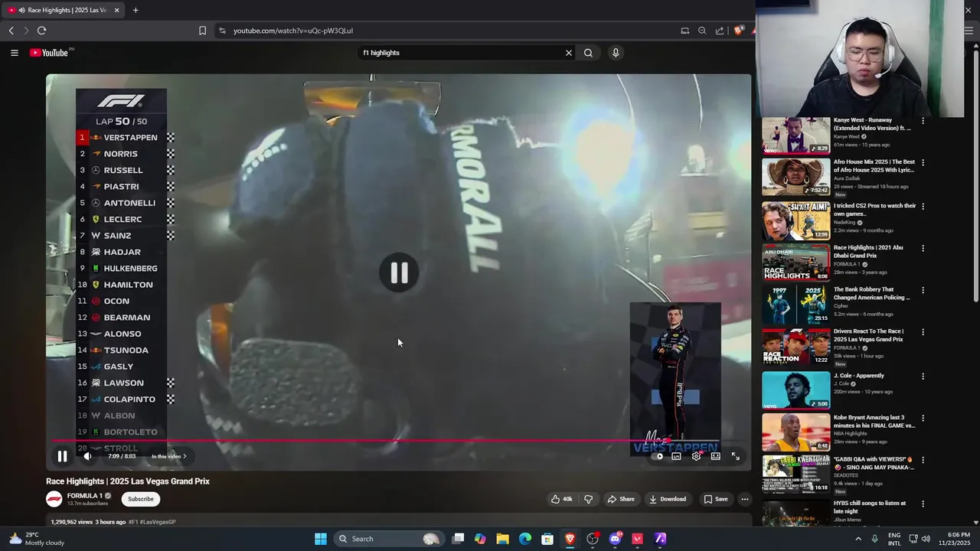Pause the video with bottom-left control
The width and height of the screenshot is (980, 551).
pos(62,456)
